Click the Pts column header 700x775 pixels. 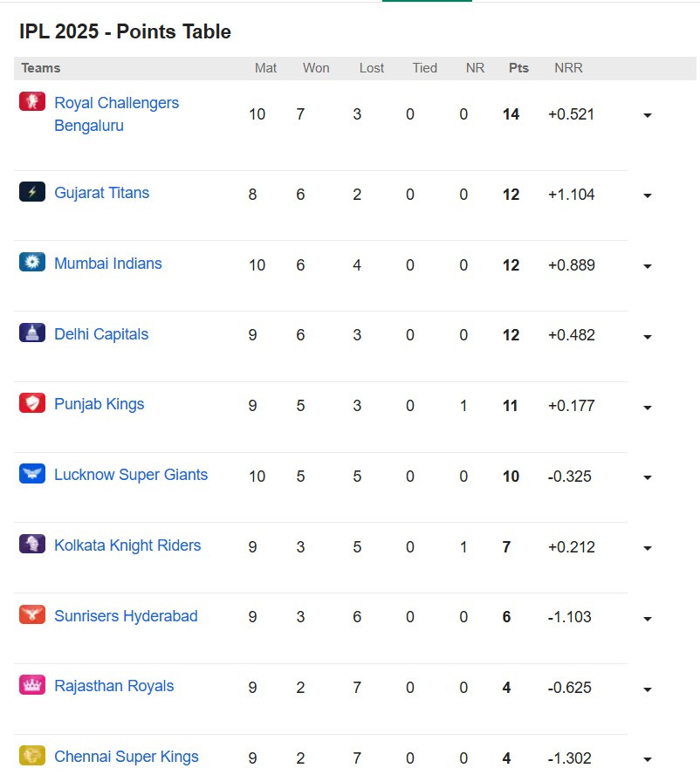coord(518,68)
